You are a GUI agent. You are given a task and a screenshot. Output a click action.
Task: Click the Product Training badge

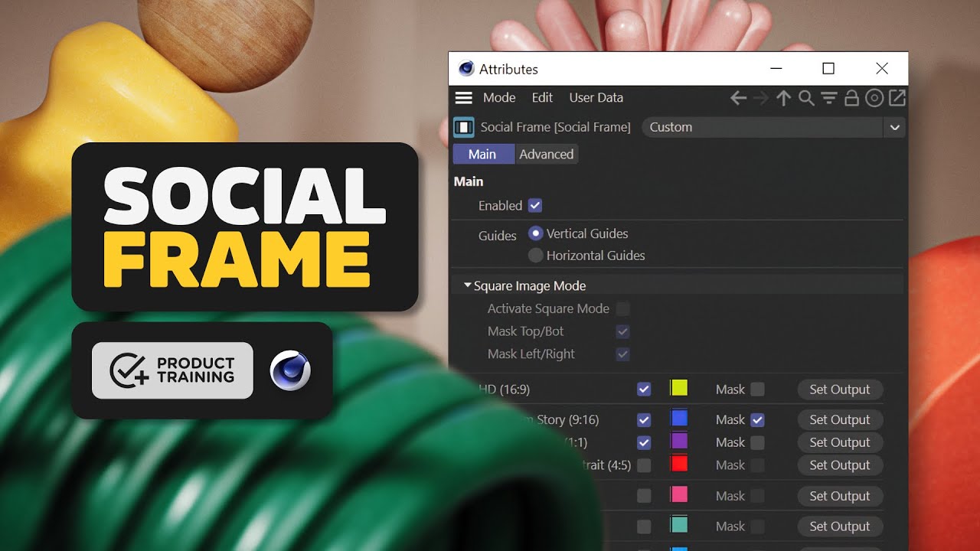coord(172,370)
